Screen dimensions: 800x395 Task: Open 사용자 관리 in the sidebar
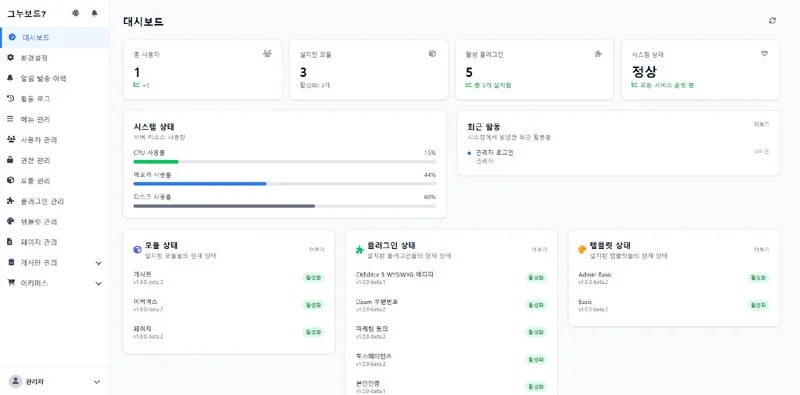click(55, 139)
